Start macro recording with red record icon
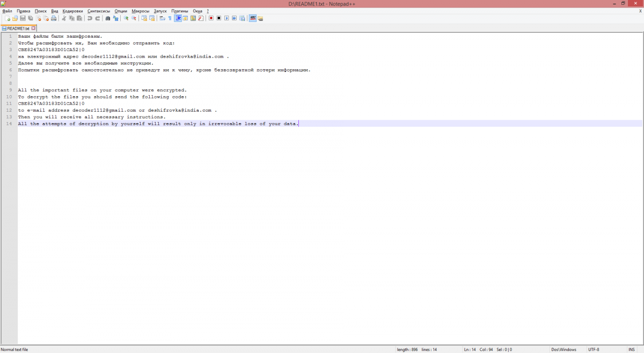 click(x=211, y=18)
